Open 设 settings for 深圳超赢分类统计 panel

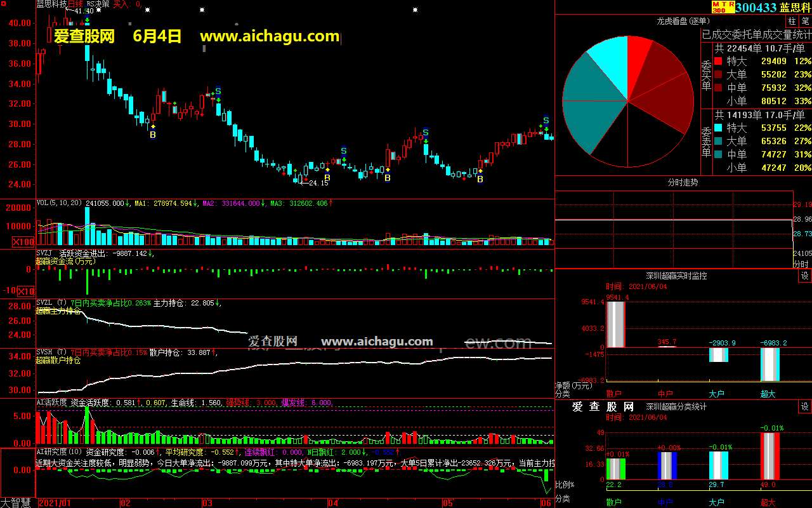(804, 406)
